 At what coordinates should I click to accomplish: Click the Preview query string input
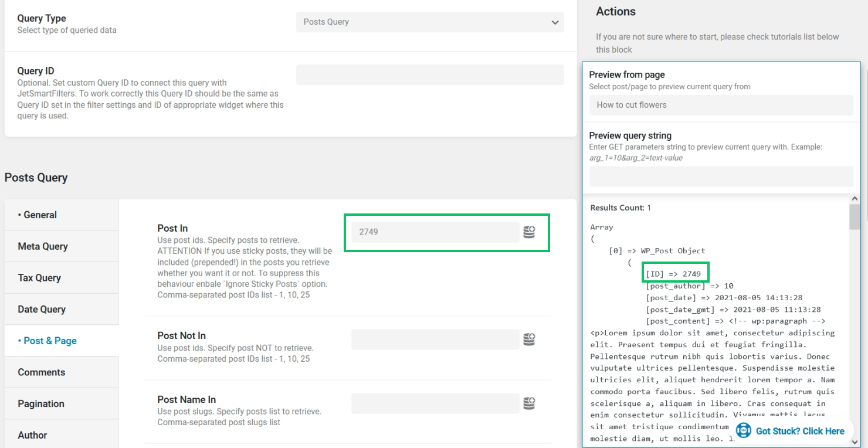coord(721,177)
